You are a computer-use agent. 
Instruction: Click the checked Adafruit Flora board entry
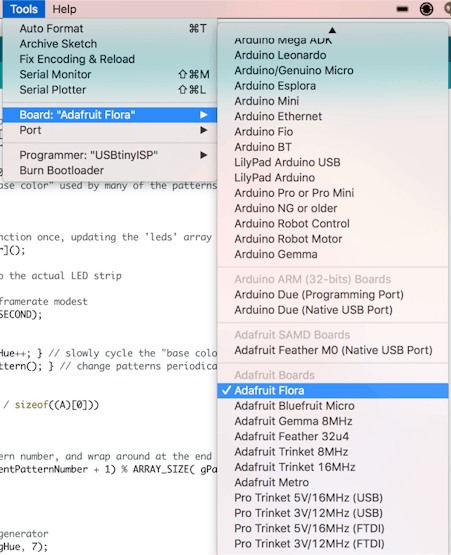(x=333, y=391)
